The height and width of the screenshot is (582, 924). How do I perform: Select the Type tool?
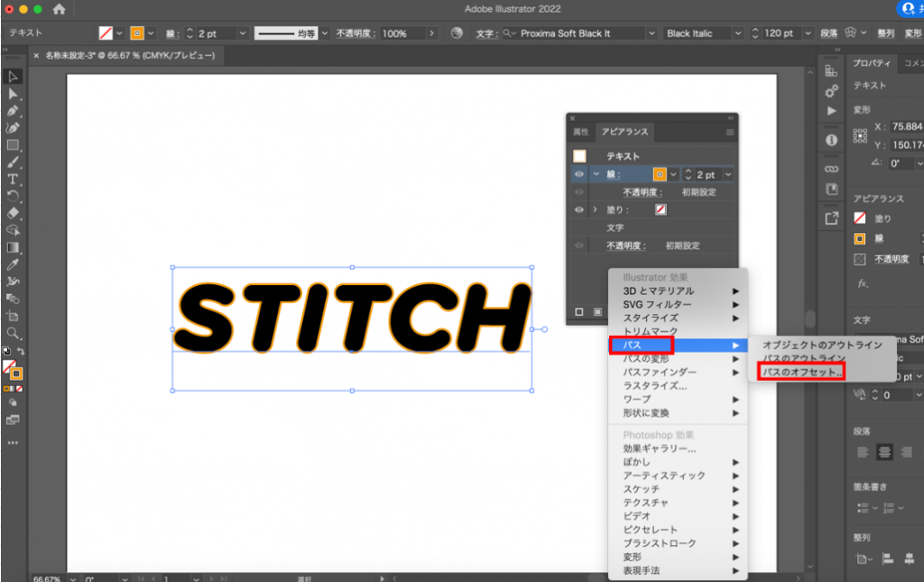(x=13, y=179)
